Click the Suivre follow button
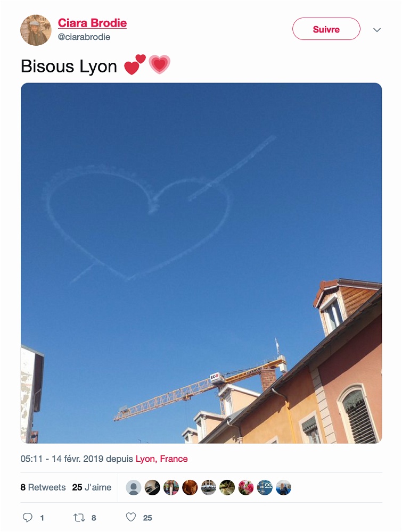The image size is (402, 532). click(326, 29)
